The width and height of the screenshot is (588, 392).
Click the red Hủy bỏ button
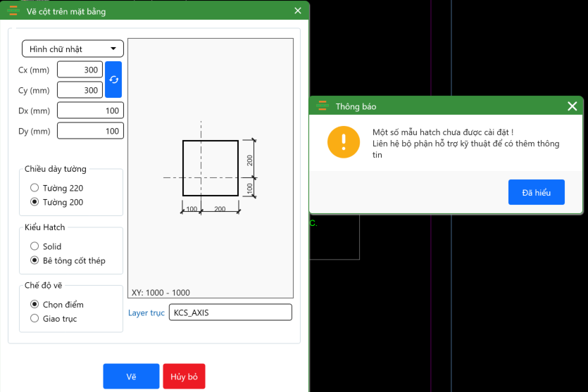(x=184, y=377)
